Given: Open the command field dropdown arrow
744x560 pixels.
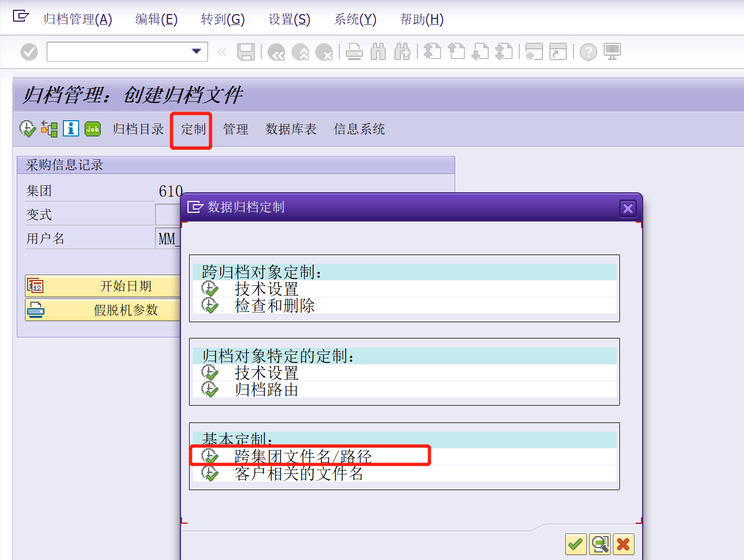Looking at the screenshot, I should click(x=196, y=51).
